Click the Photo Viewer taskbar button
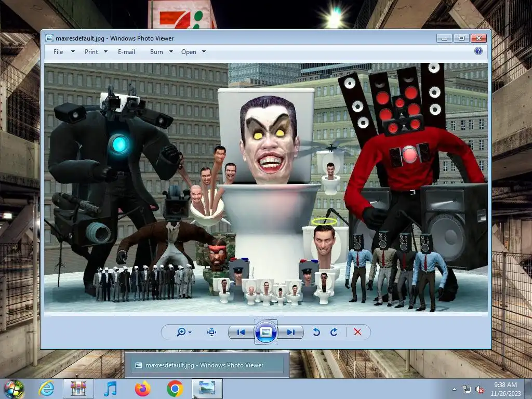This screenshot has height=399, width=532. pos(207,389)
